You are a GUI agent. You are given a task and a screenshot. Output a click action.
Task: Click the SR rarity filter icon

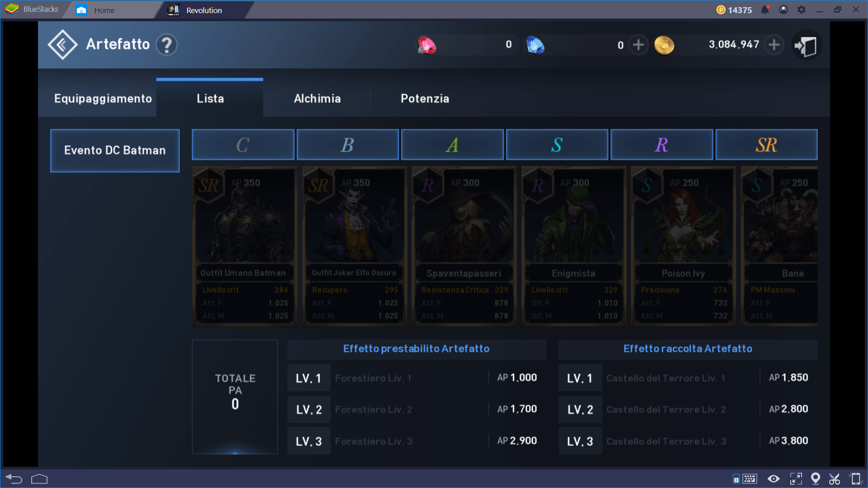766,145
